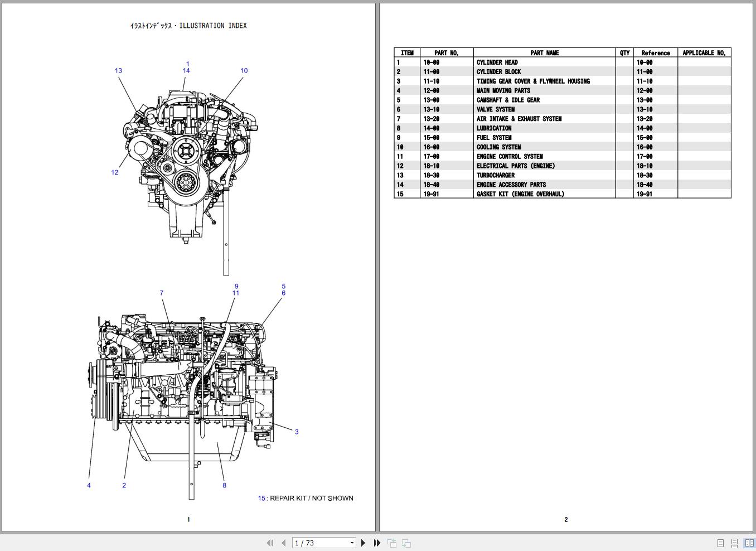Screen dimensions: 756x551
Task: Click callout 8 below the oil pan
Action: (225, 485)
